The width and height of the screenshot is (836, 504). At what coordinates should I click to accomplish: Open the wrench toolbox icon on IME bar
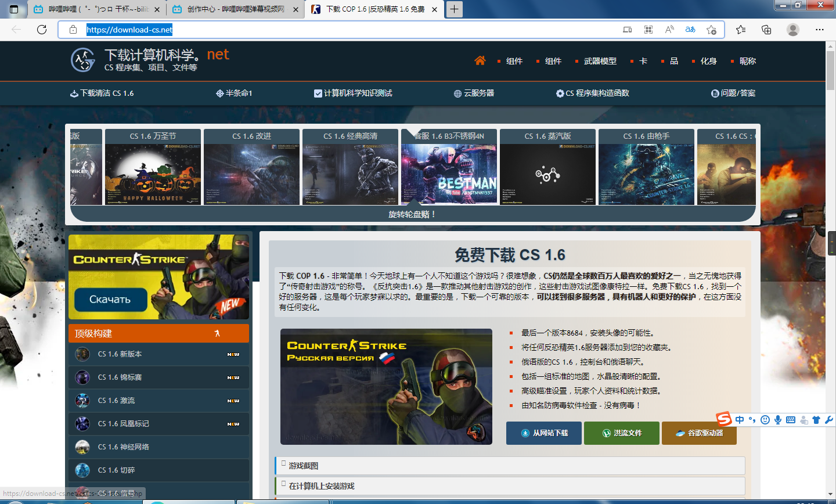click(829, 420)
